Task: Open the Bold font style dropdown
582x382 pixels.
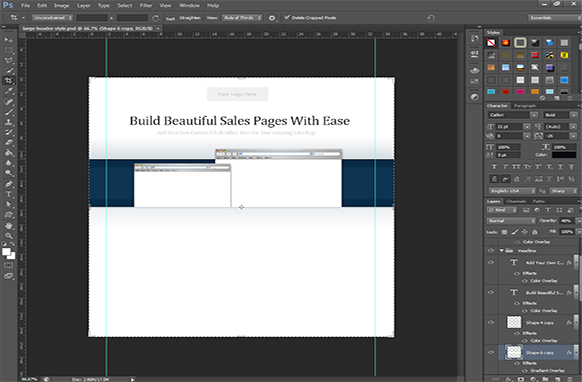Action: click(x=573, y=115)
